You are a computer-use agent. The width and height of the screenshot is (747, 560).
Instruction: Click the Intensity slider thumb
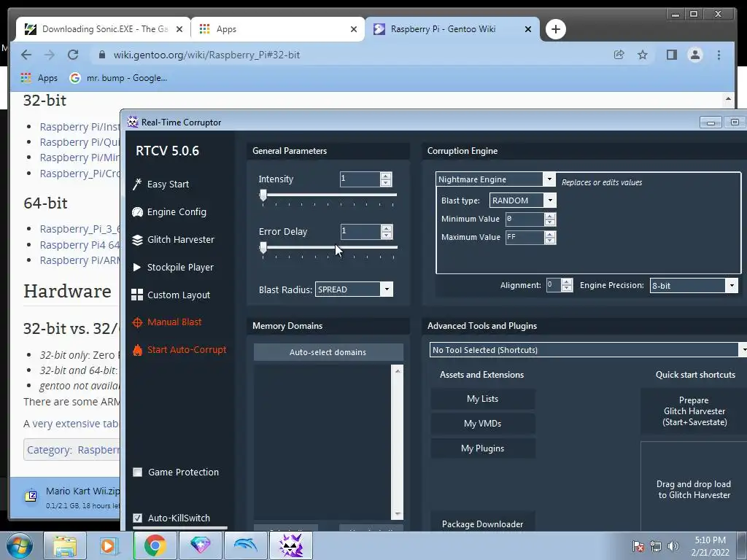click(x=263, y=195)
